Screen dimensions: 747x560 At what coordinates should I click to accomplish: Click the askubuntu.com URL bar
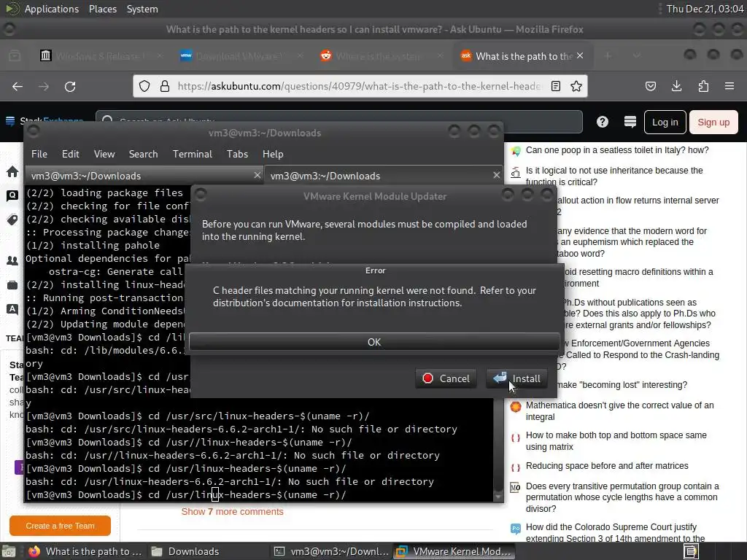pyautogui.click(x=360, y=86)
